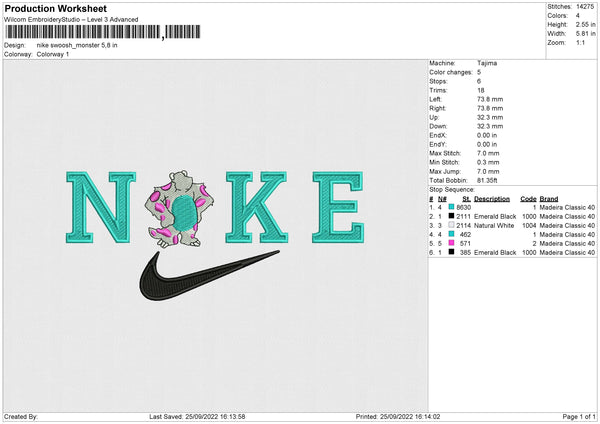
Task: Pick the black swatch in the 2111 row
Action: tap(452, 216)
